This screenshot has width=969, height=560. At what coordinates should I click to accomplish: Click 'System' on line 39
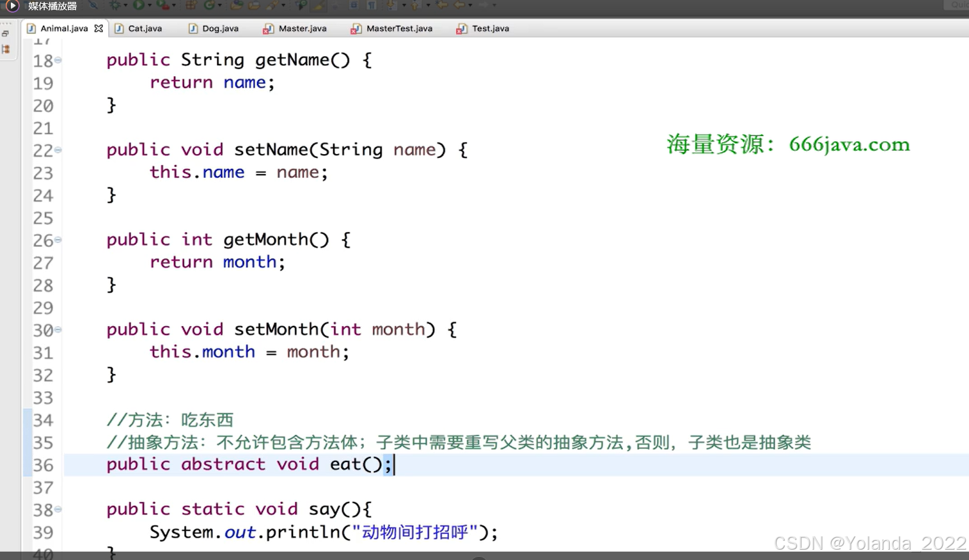(181, 532)
